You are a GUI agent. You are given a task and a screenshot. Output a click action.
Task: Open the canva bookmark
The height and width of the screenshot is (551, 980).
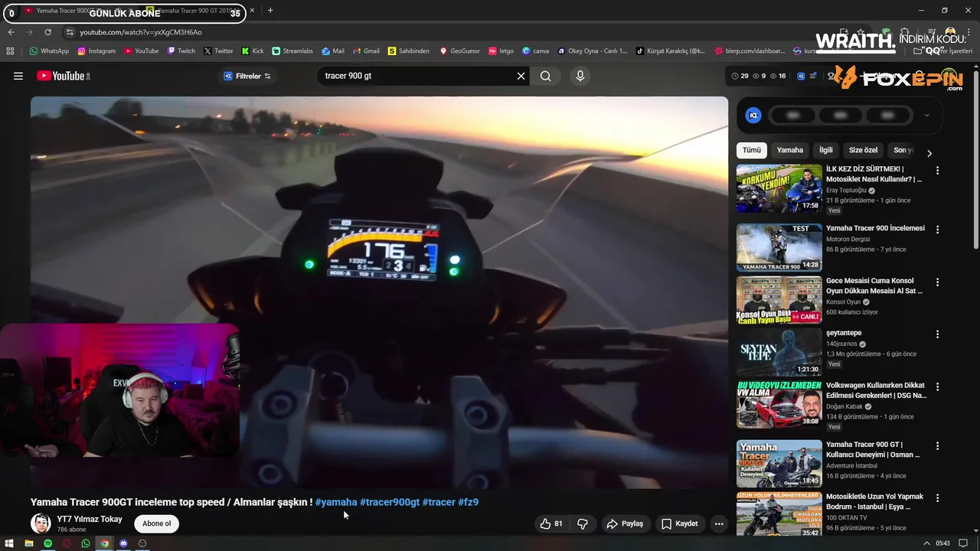(536, 51)
